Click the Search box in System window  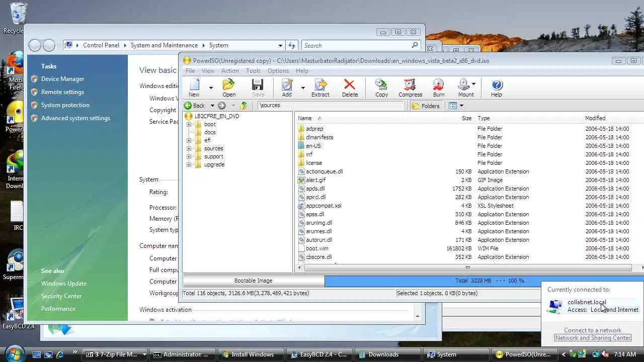(x=361, y=45)
